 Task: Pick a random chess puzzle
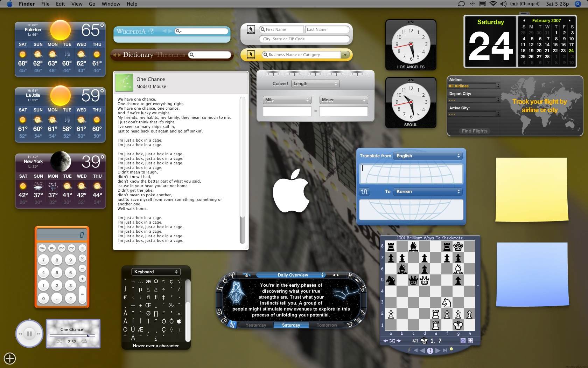click(392, 341)
